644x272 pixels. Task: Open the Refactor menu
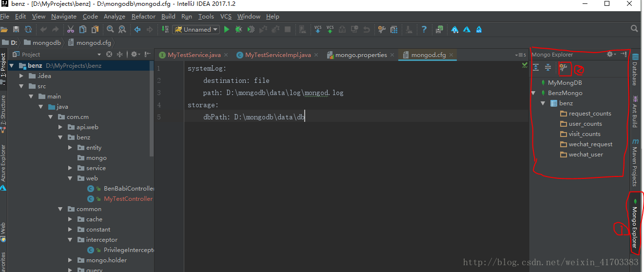143,17
